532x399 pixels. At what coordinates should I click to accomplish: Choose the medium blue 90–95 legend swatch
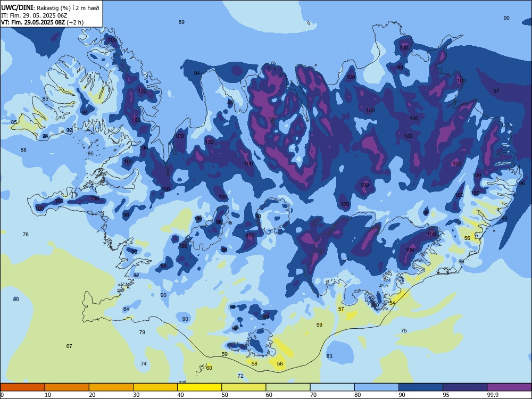pos(421,387)
